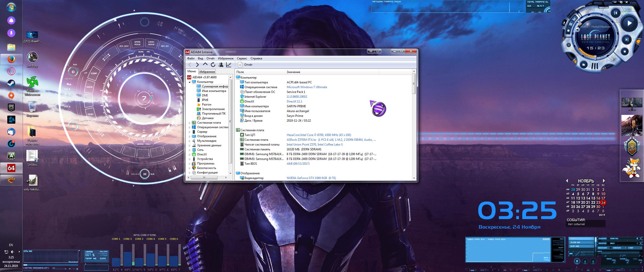Open Unidoc desktop file
The width and height of the screenshot is (644, 272).
point(32,158)
